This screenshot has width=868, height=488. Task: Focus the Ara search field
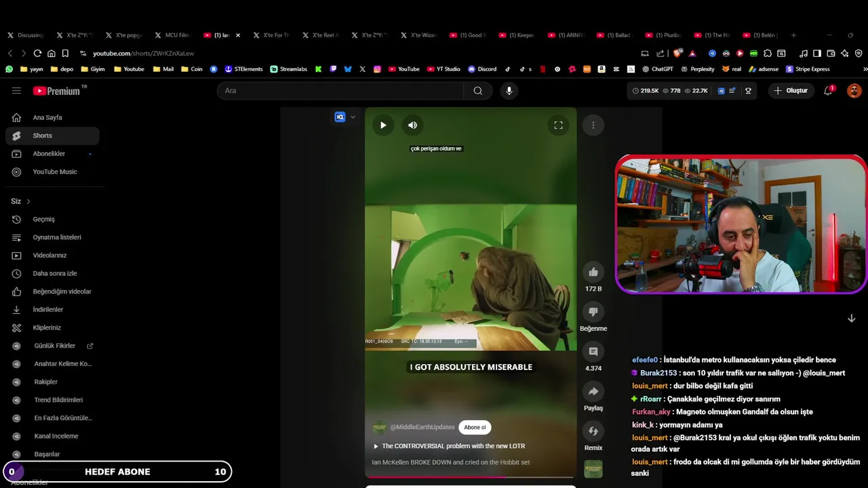[x=340, y=91]
